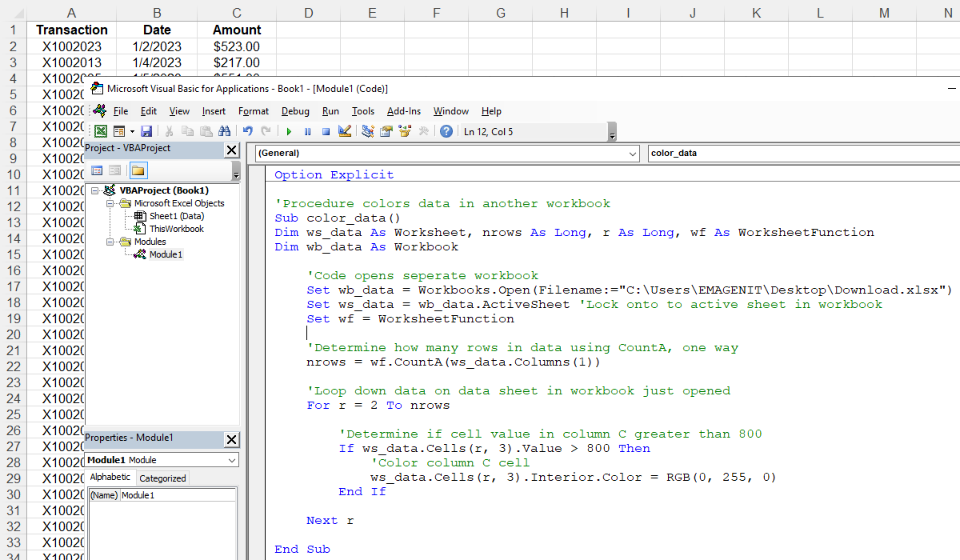Switch to Alphabetic properties tab
Image resolution: width=960 pixels, height=560 pixels.
[x=110, y=478]
